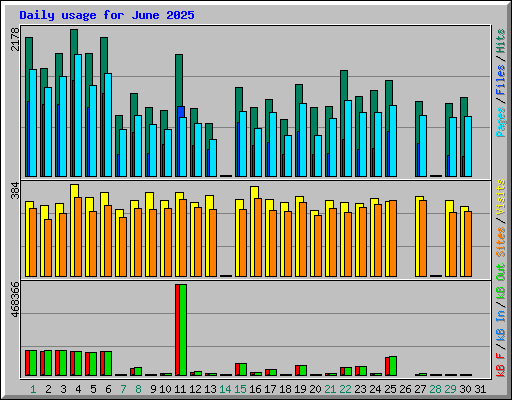Click day 14 on the x-axis
This screenshot has height=400, width=512.
(225, 389)
